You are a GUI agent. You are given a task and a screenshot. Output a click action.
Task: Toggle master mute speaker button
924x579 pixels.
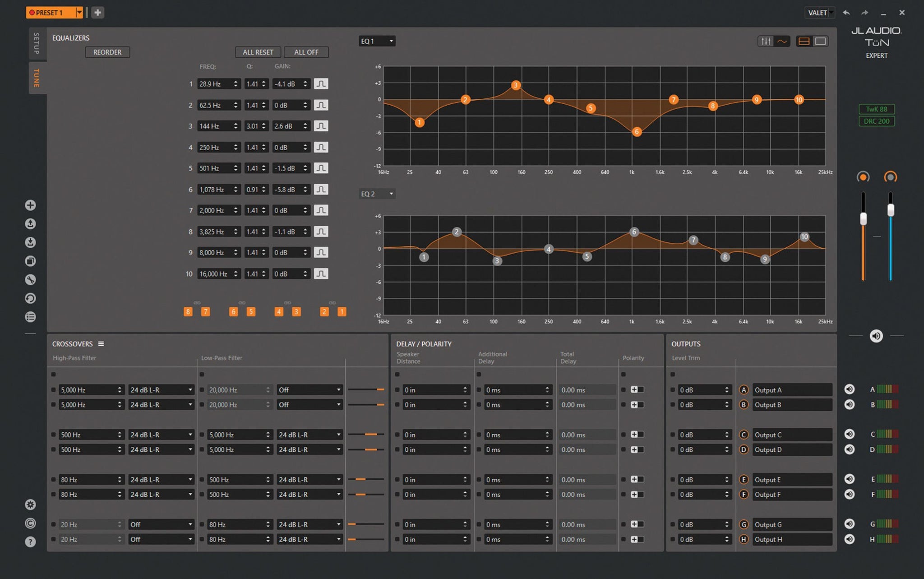(876, 336)
